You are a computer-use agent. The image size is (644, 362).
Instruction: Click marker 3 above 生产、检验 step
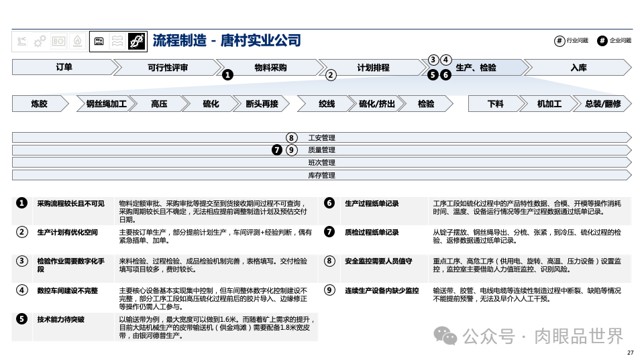[433, 60]
